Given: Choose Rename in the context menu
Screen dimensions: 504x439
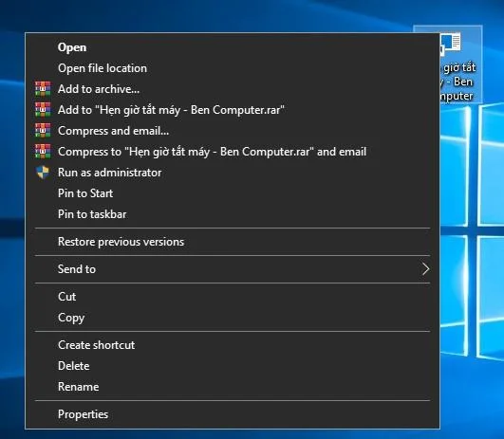Looking at the screenshot, I should click(233, 387).
